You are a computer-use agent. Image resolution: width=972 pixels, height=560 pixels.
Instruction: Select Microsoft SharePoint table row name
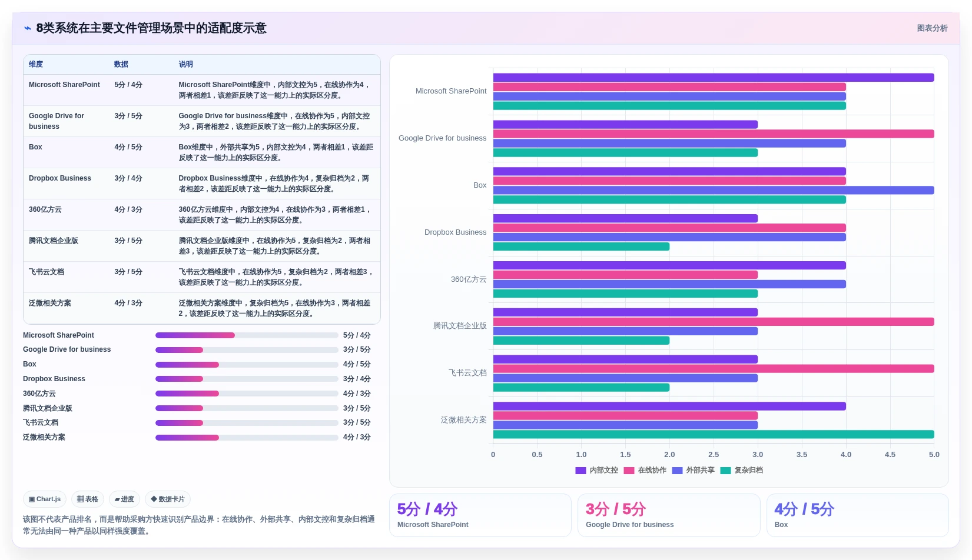(64, 85)
